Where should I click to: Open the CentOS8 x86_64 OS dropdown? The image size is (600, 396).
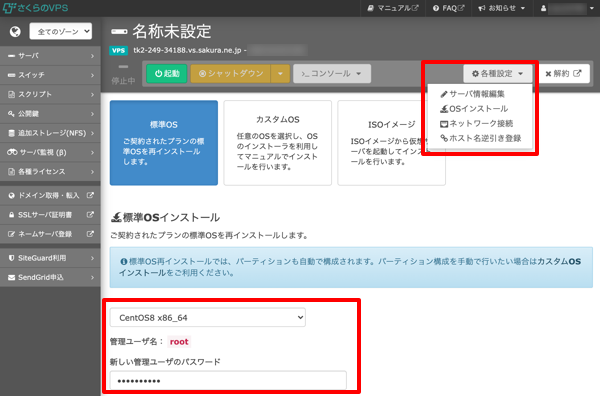pos(208,318)
